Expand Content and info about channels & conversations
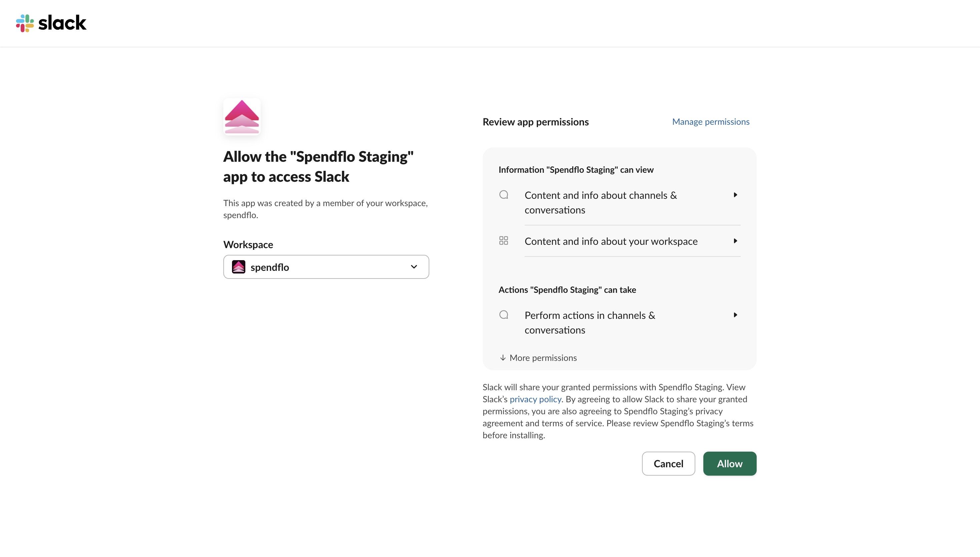Viewport: 980px width, 557px height. (736, 195)
